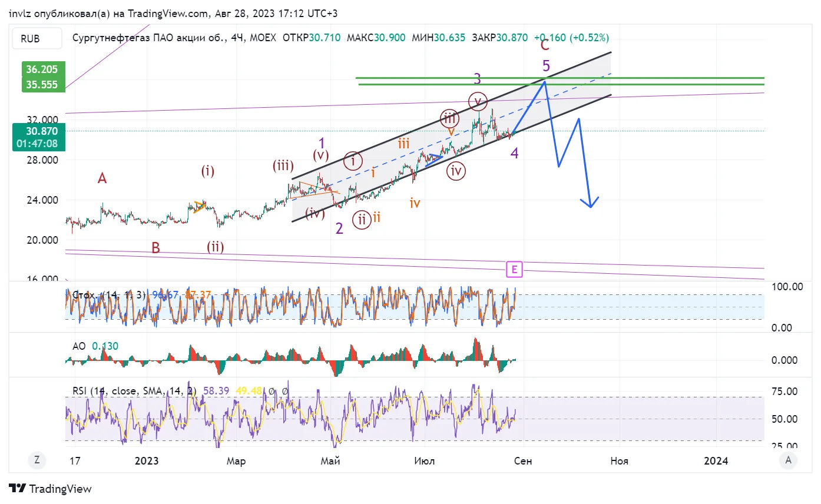
Task: Open the AO indicator legend
Action: click(x=80, y=346)
